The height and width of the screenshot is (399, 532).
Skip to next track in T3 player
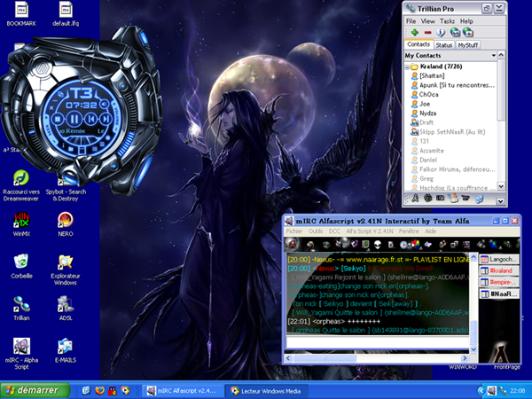106,119
